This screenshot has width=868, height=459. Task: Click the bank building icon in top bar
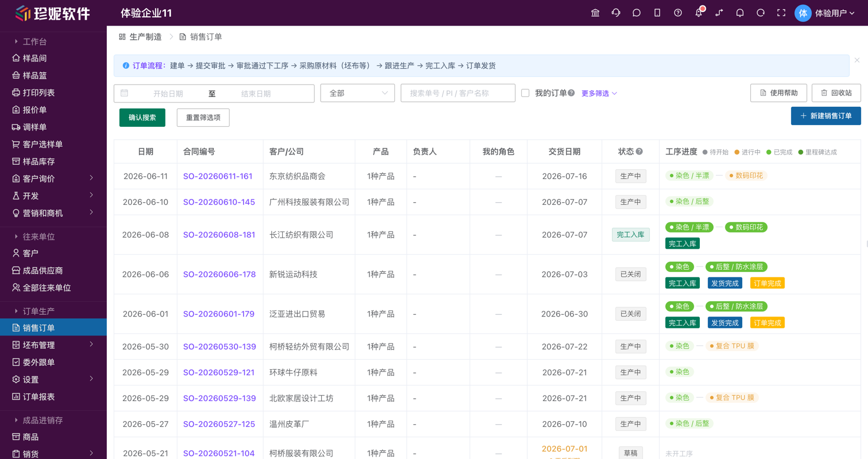595,13
